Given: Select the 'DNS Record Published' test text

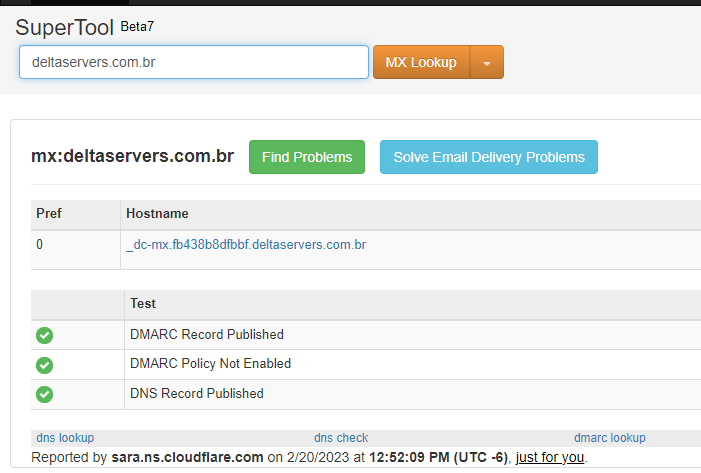Looking at the screenshot, I should [197, 393].
